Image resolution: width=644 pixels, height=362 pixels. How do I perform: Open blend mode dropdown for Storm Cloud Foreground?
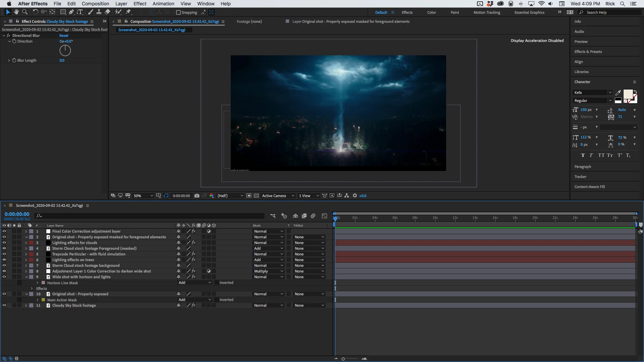[x=269, y=248]
